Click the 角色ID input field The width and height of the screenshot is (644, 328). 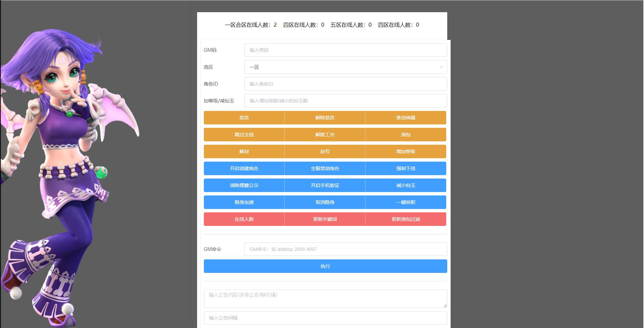click(x=345, y=84)
